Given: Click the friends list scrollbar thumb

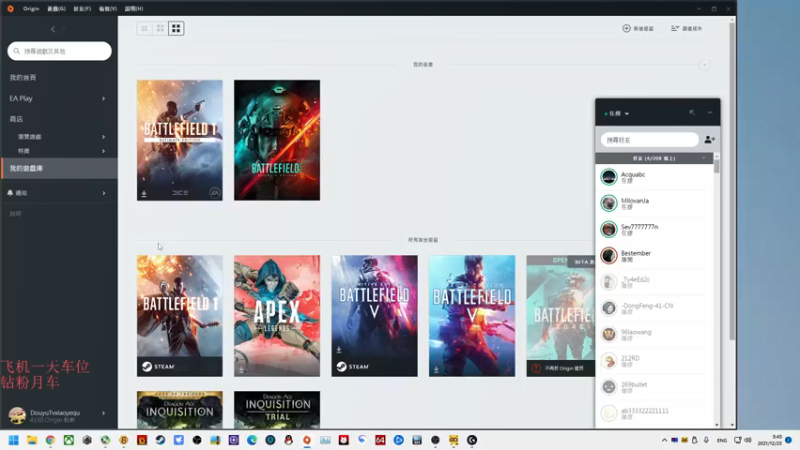Looking at the screenshot, I should pyautogui.click(x=717, y=166).
